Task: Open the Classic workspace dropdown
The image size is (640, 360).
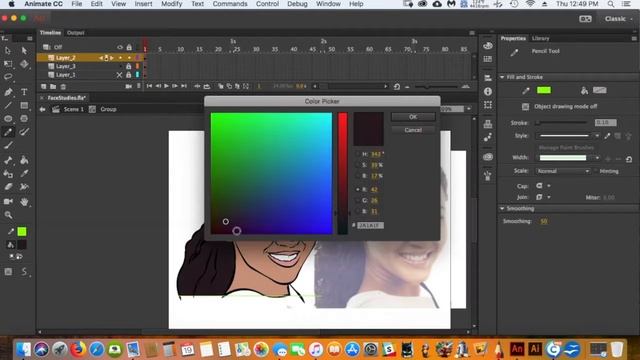Action: [618, 19]
